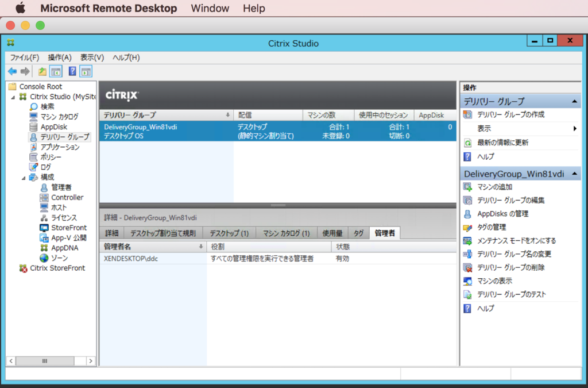Select the アプリケーション icon in tree
Image resolution: width=588 pixels, height=388 pixels.
[x=34, y=147]
